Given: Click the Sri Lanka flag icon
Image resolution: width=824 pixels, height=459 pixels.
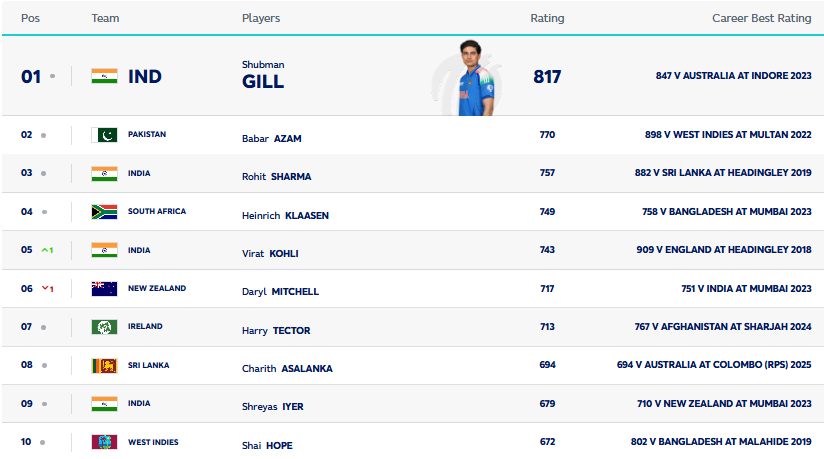Looking at the screenshot, I should [104, 365].
